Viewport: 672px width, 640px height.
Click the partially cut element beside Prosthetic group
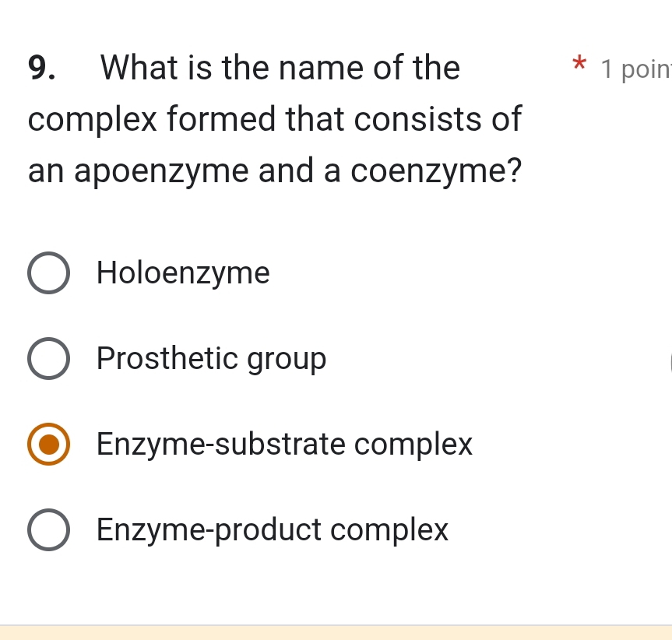coord(669,358)
